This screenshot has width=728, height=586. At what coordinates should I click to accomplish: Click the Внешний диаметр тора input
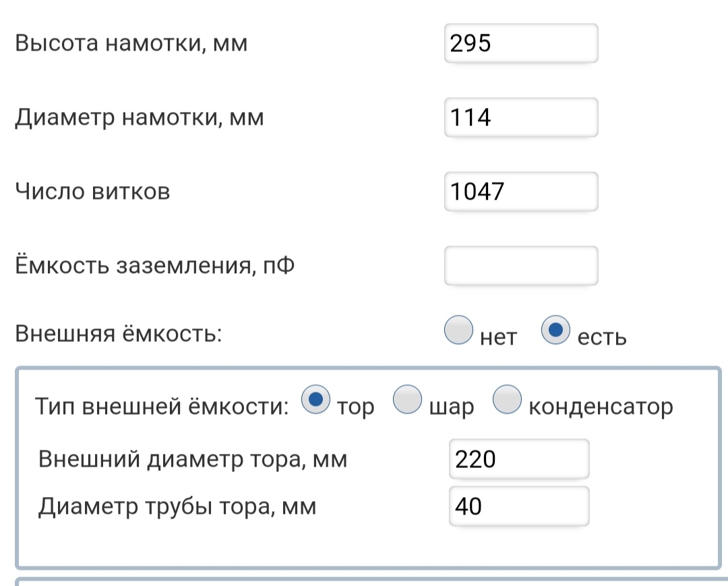pos(518,460)
